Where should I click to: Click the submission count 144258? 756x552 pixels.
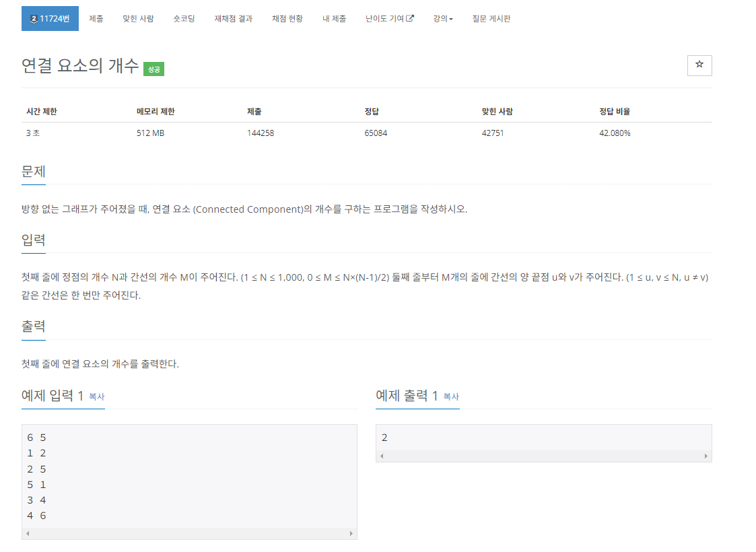261,133
